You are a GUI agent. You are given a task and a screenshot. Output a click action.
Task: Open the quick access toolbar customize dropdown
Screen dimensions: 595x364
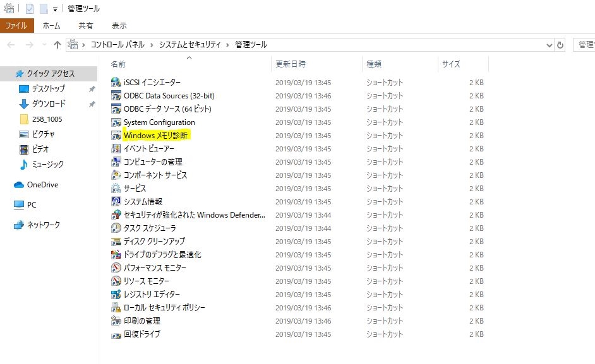pos(55,9)
